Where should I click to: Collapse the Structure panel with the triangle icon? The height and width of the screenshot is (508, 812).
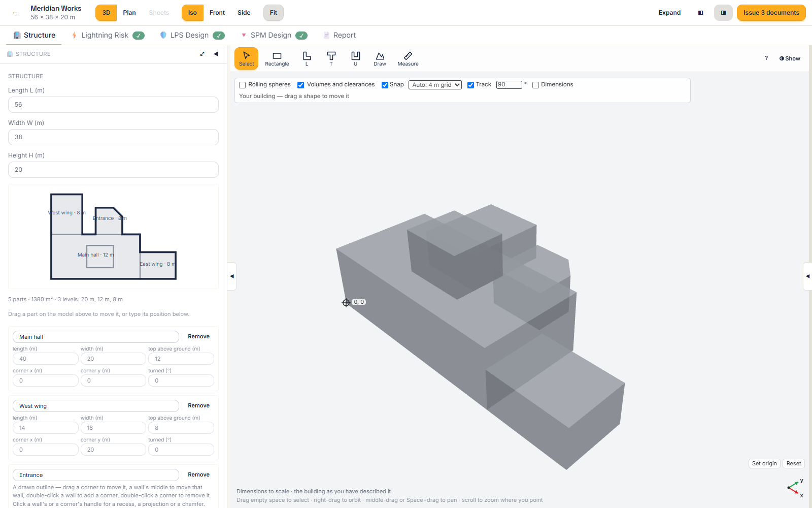[x=216, y=54]
